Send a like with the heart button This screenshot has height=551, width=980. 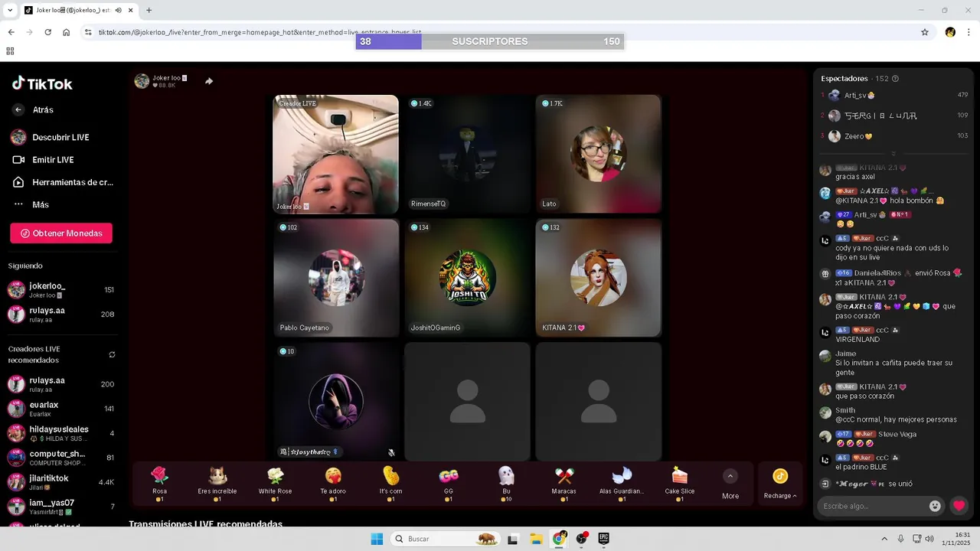959,506
